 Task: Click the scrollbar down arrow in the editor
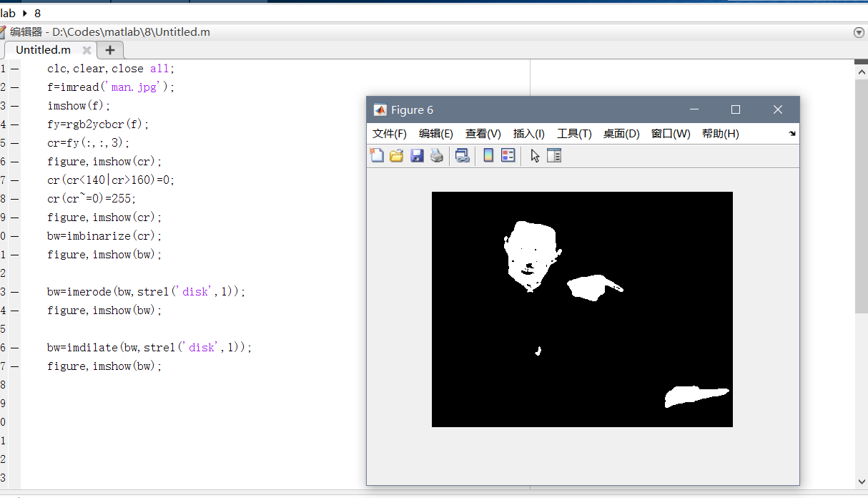[x=862, y=483]
